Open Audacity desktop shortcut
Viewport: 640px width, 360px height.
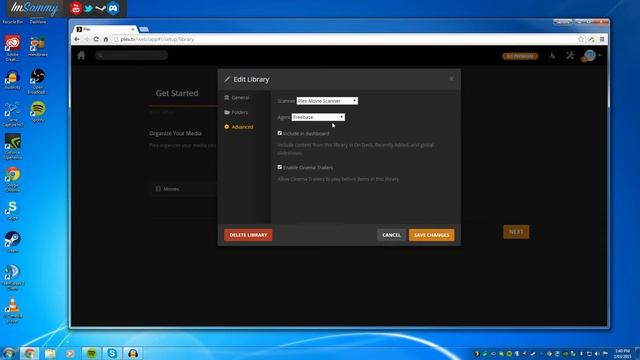tap(13, 79)
